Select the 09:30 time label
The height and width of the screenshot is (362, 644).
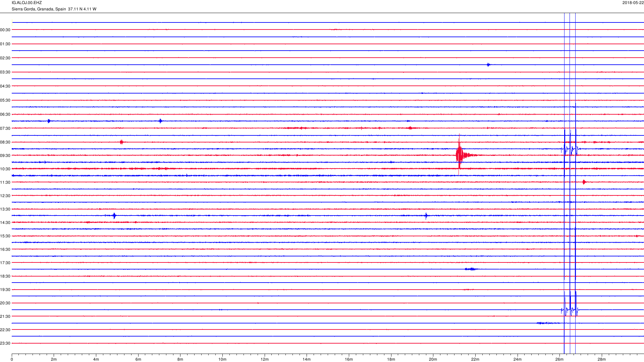(x=5, y=156)
